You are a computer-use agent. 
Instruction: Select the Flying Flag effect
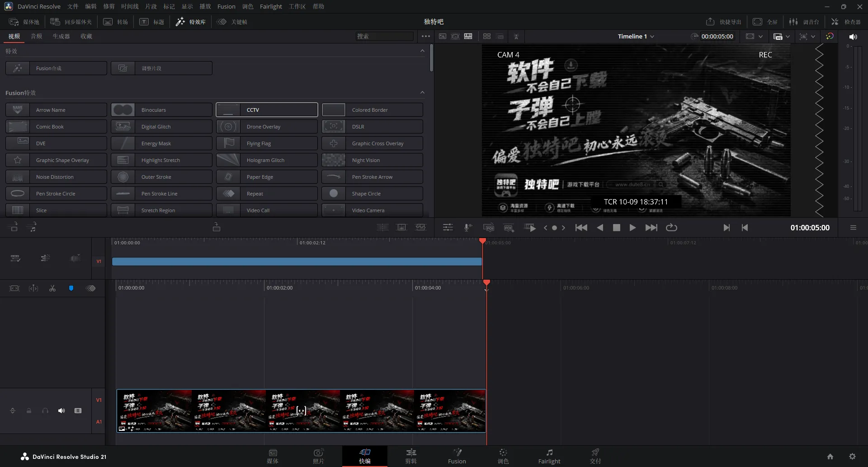coord(267,143)
